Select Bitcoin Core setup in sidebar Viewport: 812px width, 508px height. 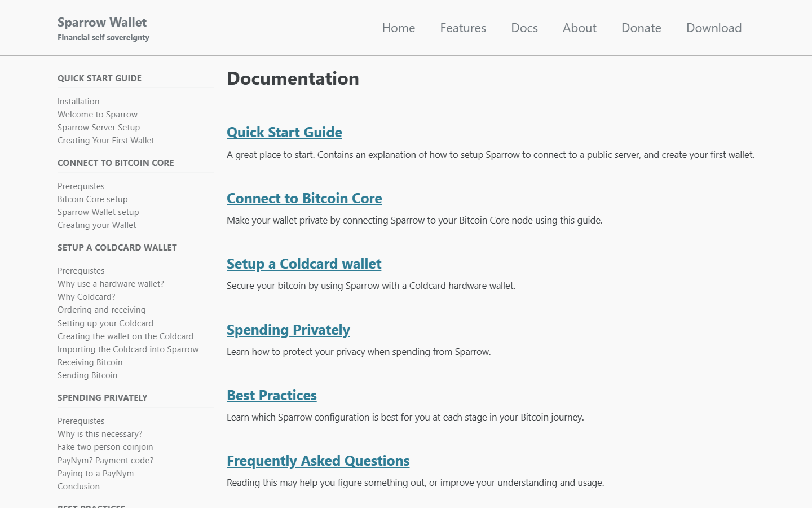pos(92,199)
